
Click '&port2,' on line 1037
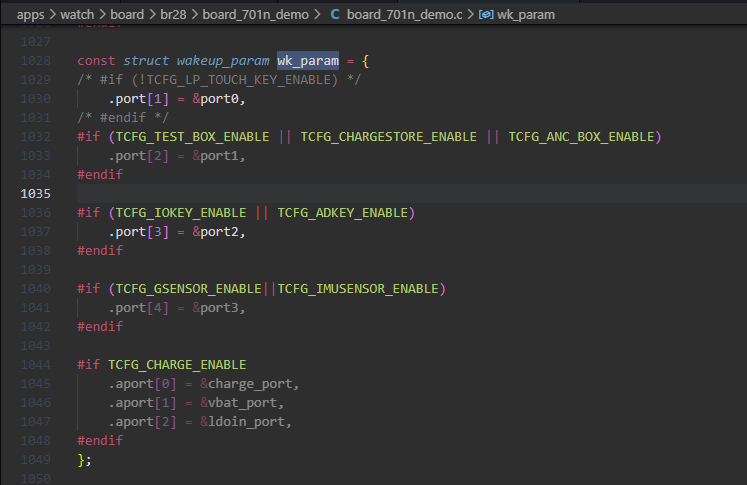[x=219, y=232]
